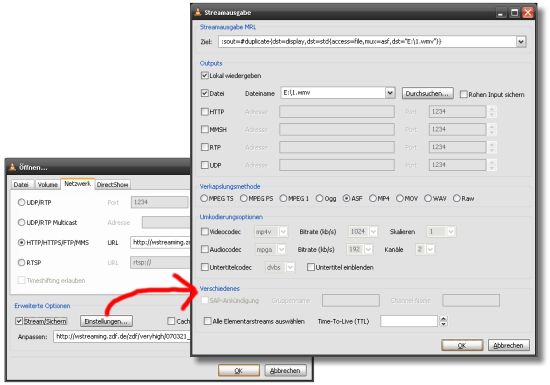Switch to DirectShow tab
The image size is (550, 385).
click(x=112, y=184)
